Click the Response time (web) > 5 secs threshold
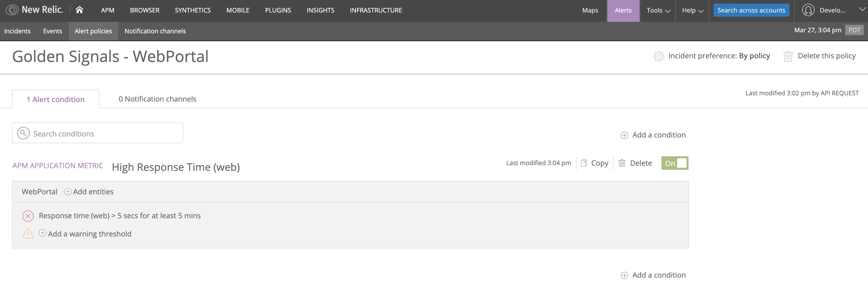The width and height of the screenshot is (868, 293). click(120, 216)
